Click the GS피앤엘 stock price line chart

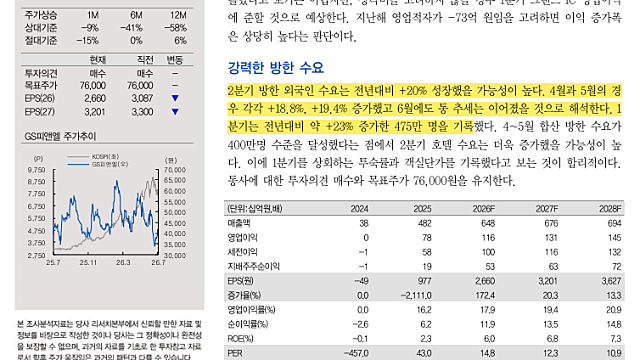[106, 212]
